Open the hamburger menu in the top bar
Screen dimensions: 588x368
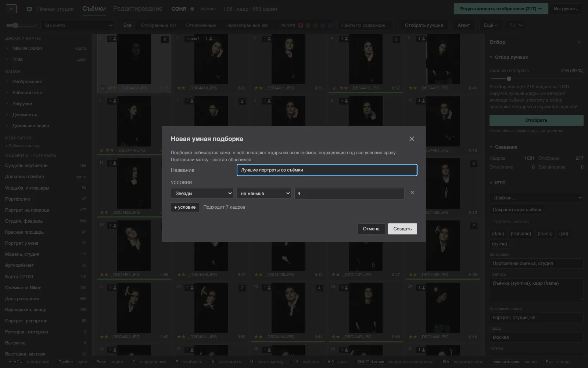(x=11, y=9)
